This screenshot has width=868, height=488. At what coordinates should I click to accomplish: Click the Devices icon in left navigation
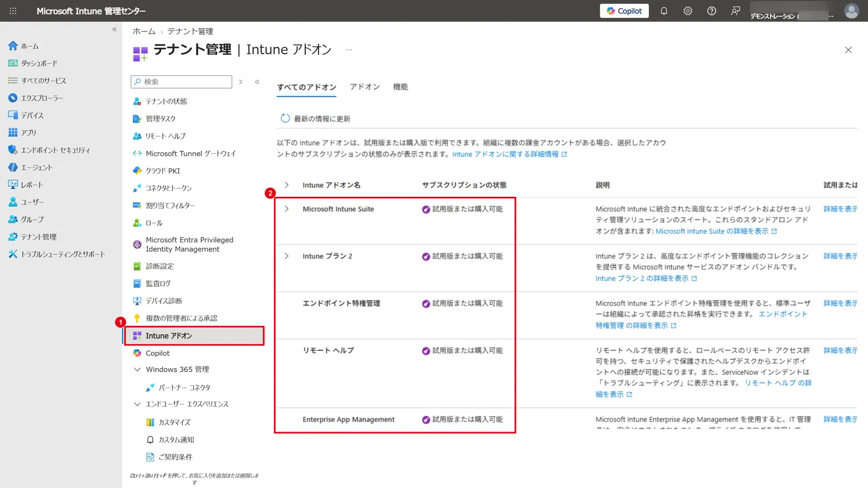pyautogui.click(x=13, y=115)
